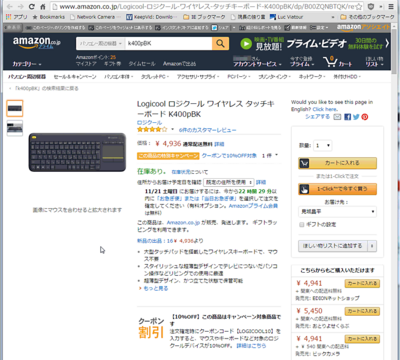The height and width of the screenshot is (360, 400).
Task: Click the 1-Click buy now button
Action: click(x=337, y=189)
